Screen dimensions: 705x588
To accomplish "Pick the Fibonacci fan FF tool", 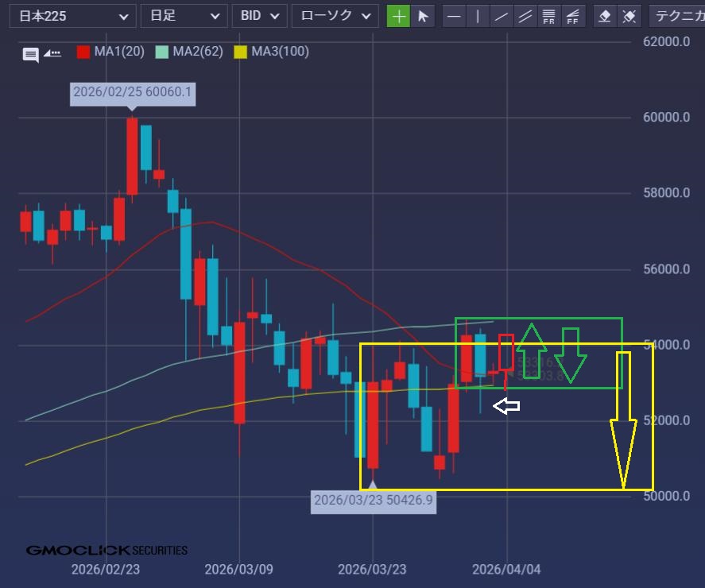I will (571, 16).
